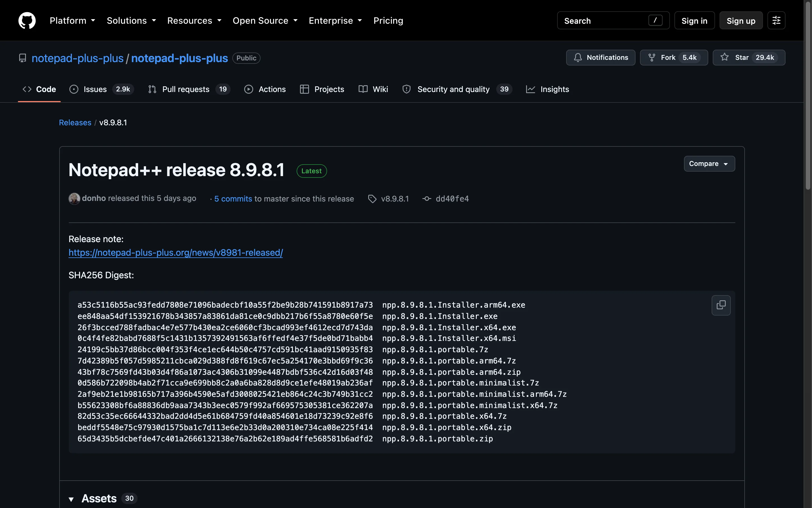Open the Insights tab
812x508 pixels.
pyautogui.click(x=548, y=89)
